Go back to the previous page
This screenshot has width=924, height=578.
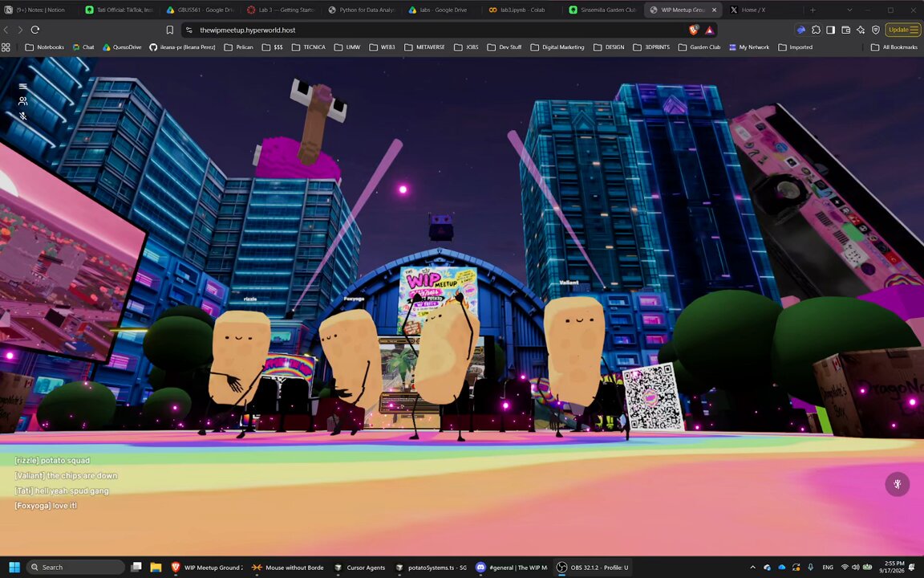click(x=6, y=30)
